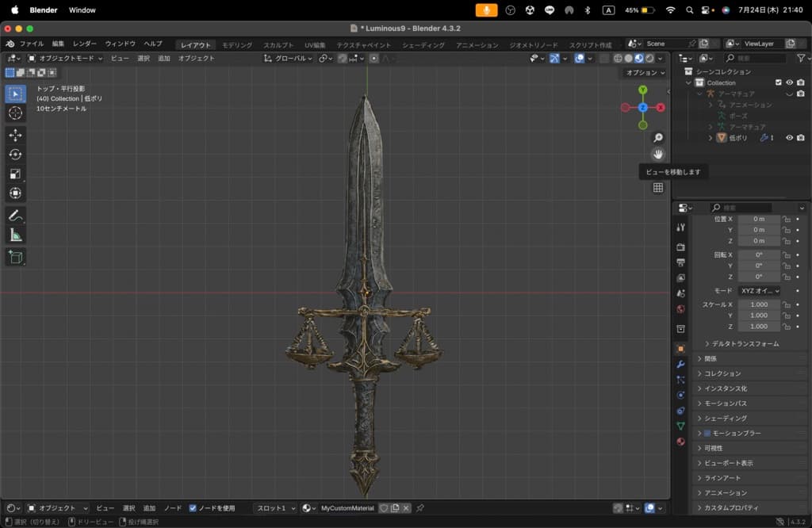This screenshot has width=812, height=528.
Task: Select the Rotate tool in left toolbar
Action: [x=15, y=155]
